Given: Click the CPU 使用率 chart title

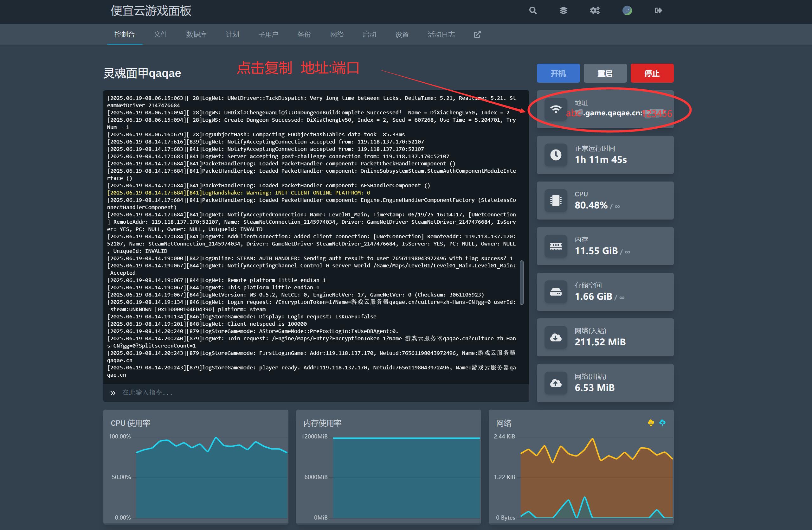Looking at the screenshot, I should click(x=130, y=423).
